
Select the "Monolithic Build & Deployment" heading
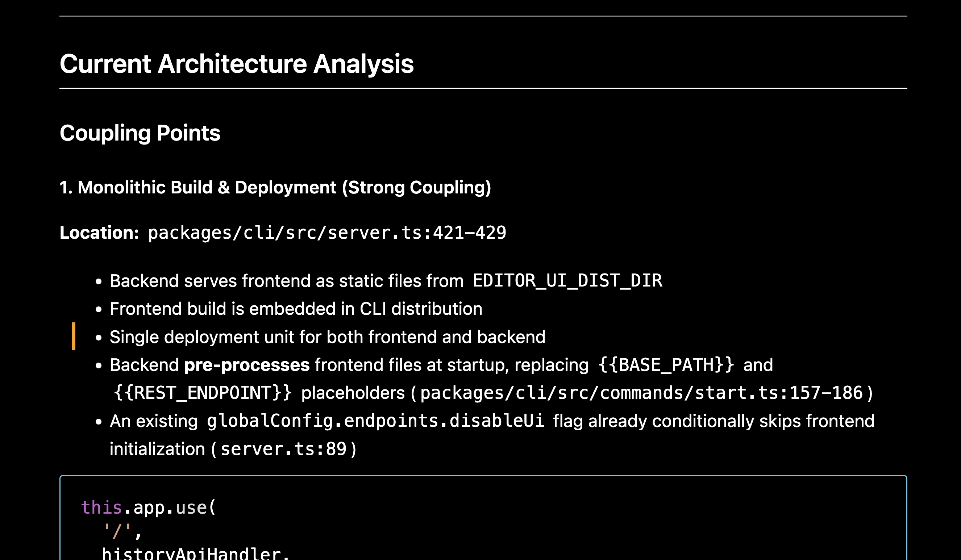point(275,188)
